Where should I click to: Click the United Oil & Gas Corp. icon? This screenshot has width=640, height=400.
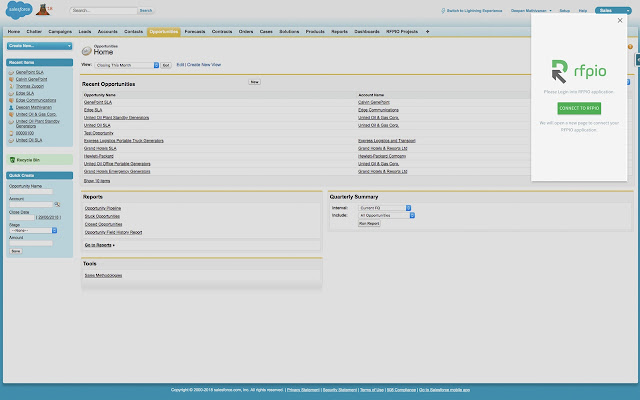11,114
